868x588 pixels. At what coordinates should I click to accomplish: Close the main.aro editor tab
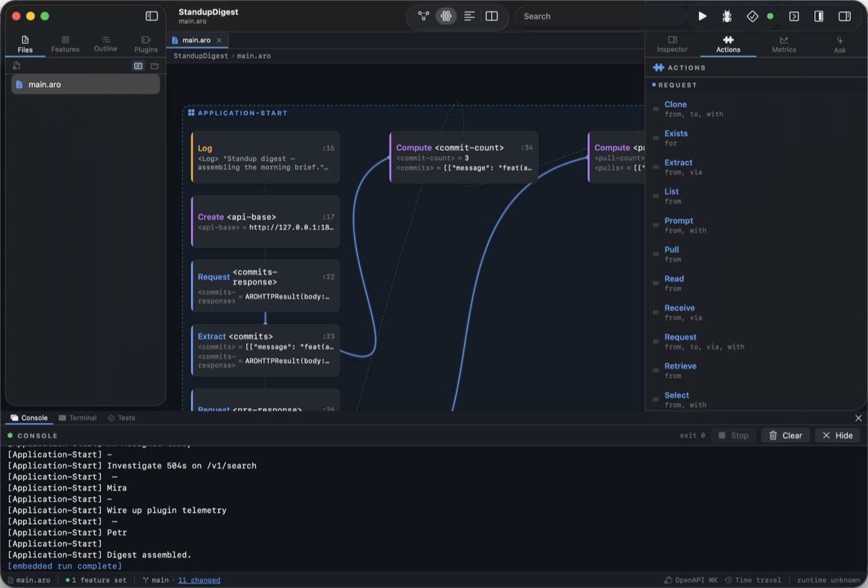pos(219,40)
